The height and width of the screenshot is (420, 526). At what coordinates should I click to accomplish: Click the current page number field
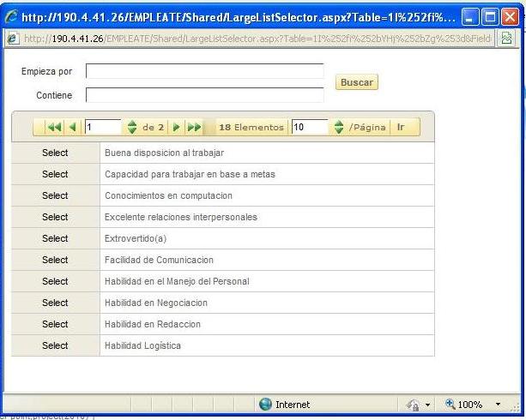(x=103, y=128)
